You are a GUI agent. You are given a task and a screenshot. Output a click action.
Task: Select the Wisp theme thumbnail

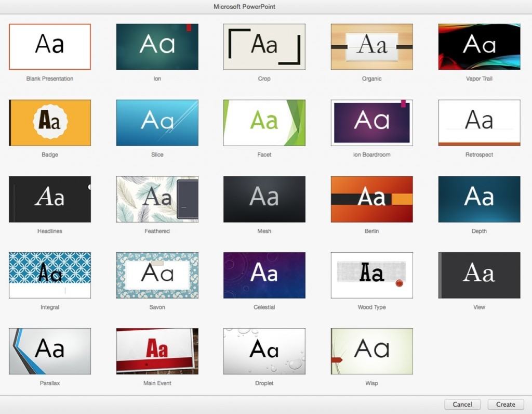(372, 352)
